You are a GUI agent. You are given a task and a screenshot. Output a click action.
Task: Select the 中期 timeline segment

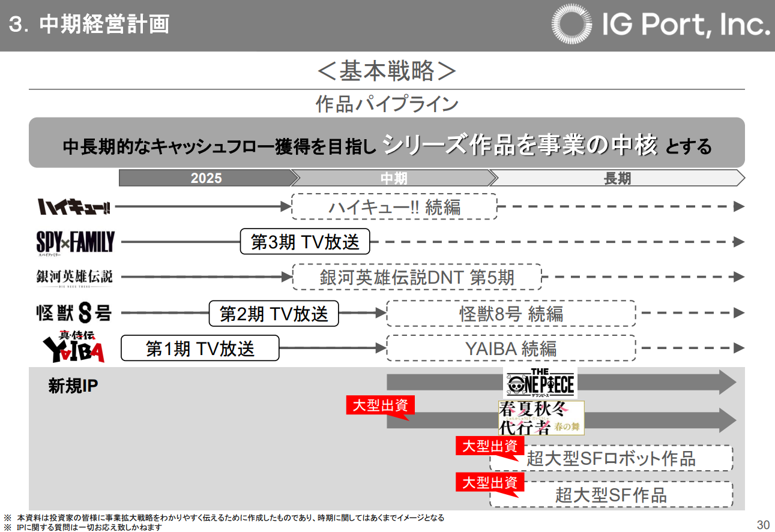pyautogui.click(x=394, y=178)
